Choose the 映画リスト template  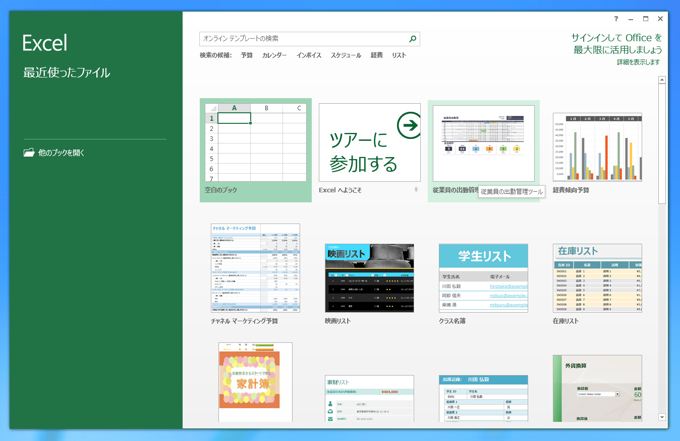click(369, 278)
